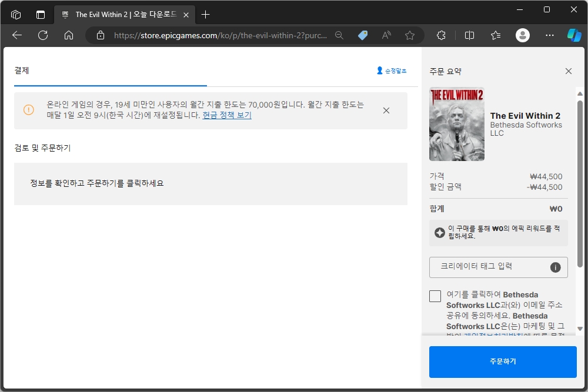Click the orange warning icon in notice
The height and width of the screenshot is (392, 588).
28,110
